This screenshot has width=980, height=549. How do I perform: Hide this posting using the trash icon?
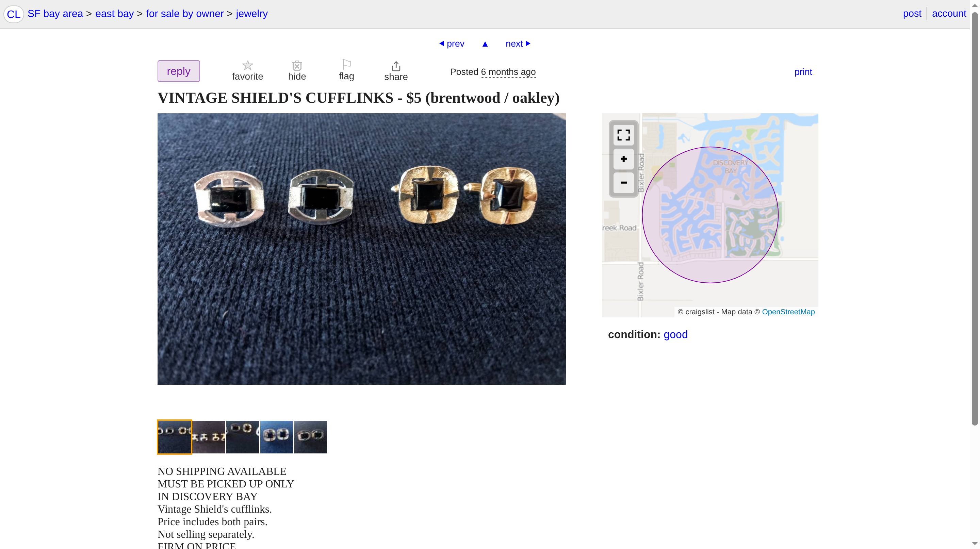(297, 71)
